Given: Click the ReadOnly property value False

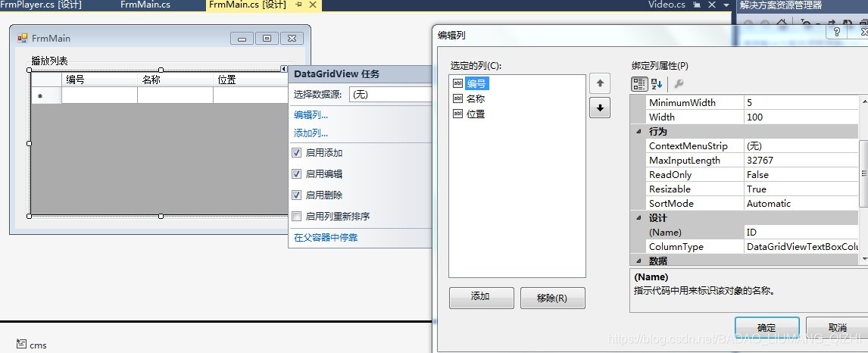Looking at the screenshot, I should coord(801,175).
